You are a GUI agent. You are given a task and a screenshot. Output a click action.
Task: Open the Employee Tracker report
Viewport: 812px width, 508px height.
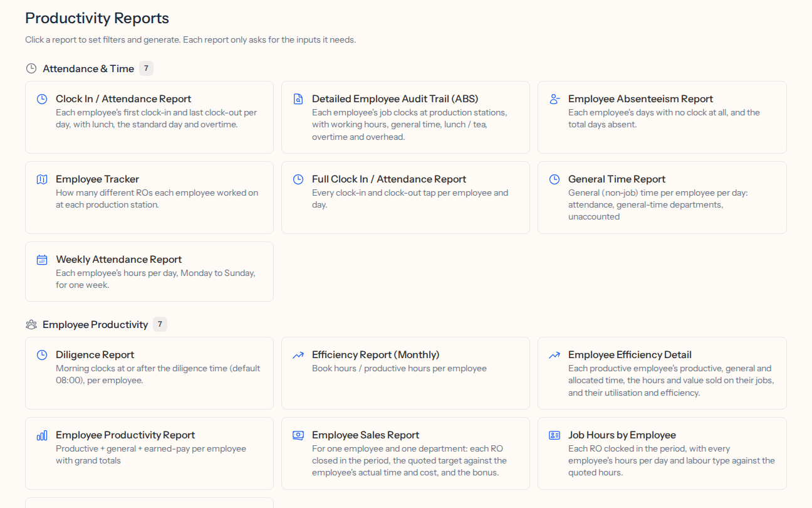tap(149, 198)
